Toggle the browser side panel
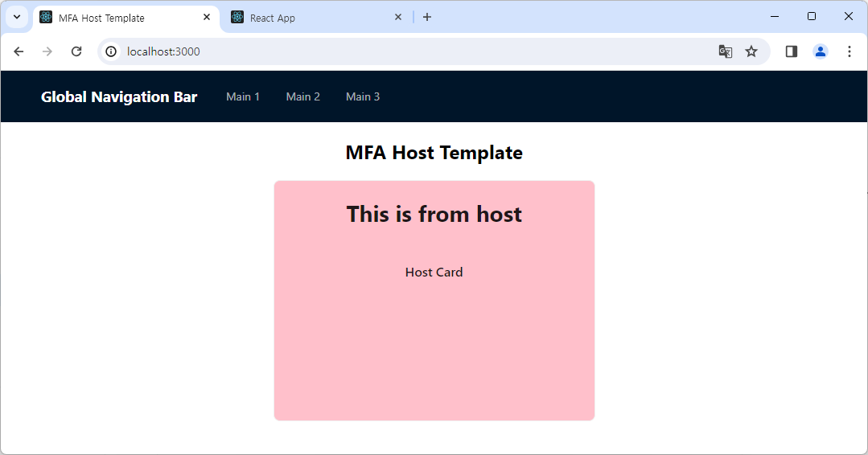 792,51
